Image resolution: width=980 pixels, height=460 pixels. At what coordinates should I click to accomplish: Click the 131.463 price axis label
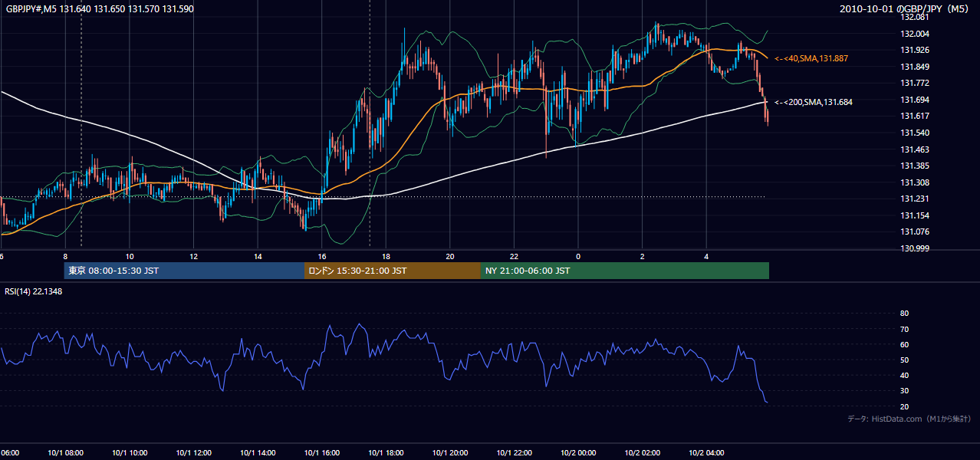pos(915,149)
